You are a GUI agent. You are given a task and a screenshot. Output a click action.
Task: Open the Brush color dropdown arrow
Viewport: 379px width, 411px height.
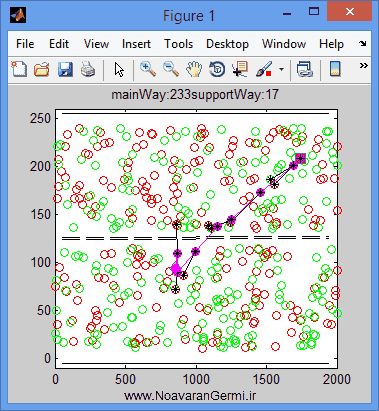(282, 69)
